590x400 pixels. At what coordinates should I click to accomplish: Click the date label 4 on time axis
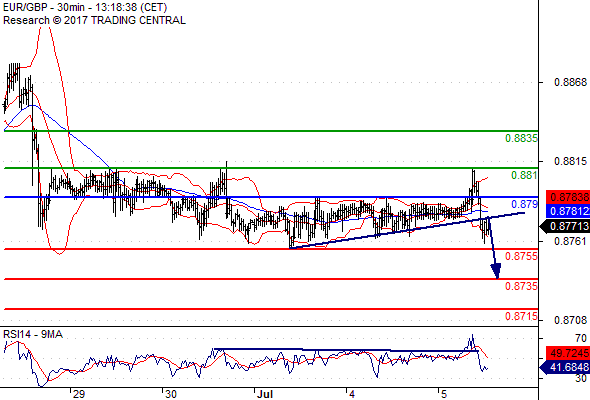352,394
